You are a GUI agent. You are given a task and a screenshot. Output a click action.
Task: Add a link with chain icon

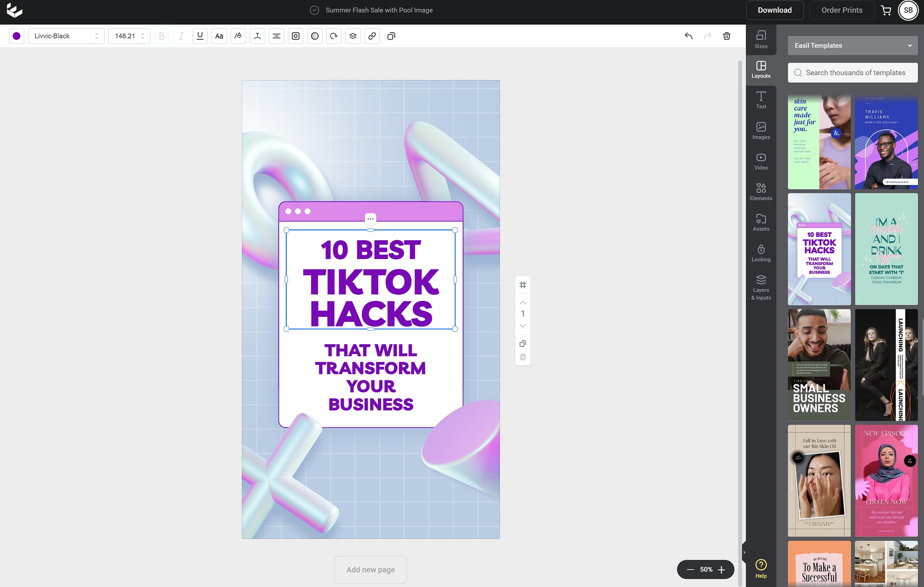[372, 36]
